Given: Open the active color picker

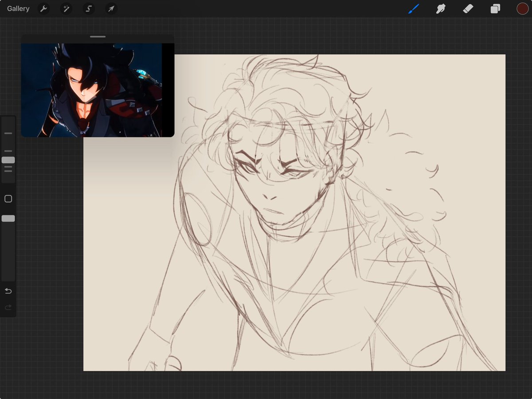Looking at the screenshot, I should tap(522, 8).
